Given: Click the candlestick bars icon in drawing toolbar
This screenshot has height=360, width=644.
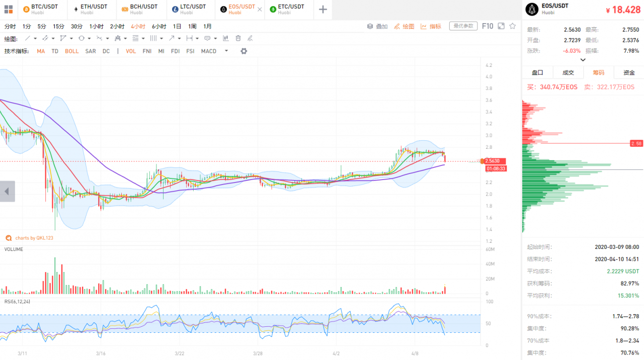Looking at the screenshot, I should click(x=225, y=38).
